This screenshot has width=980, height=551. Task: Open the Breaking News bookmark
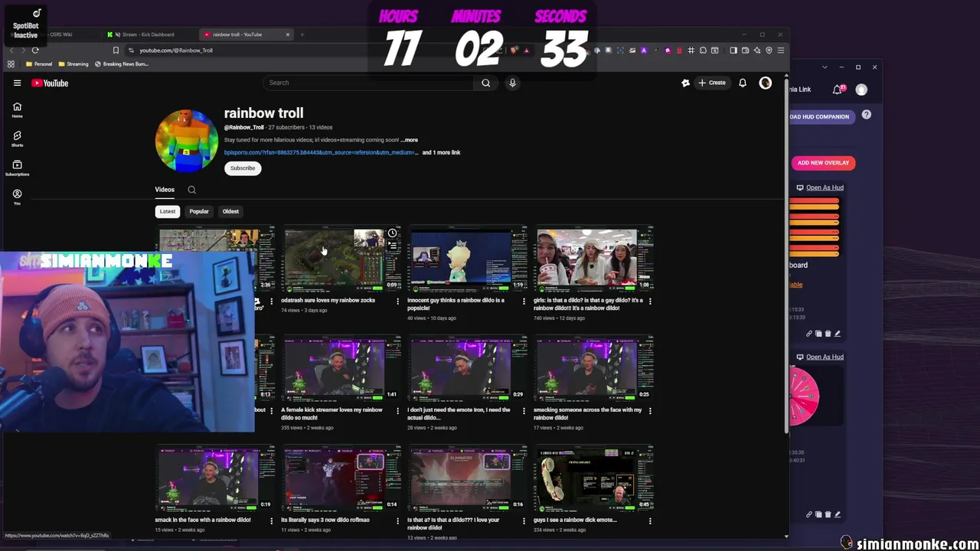pyautogui.click(x=122, y=64)
